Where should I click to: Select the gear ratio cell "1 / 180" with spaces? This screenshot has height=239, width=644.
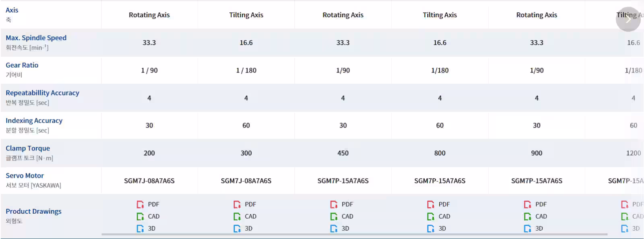246,70
